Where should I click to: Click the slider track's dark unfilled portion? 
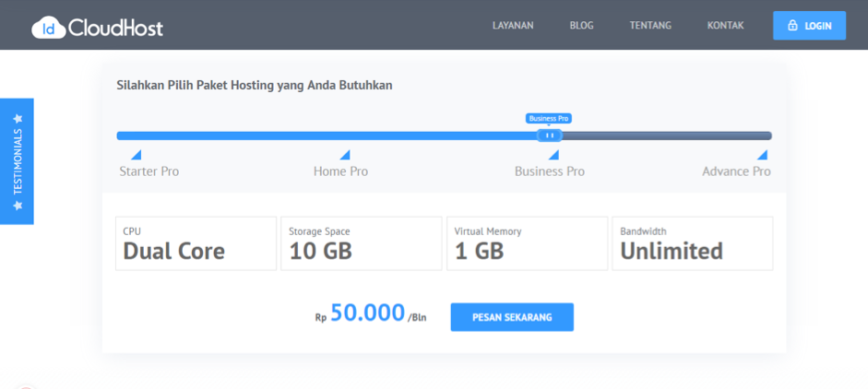point(667,136)
